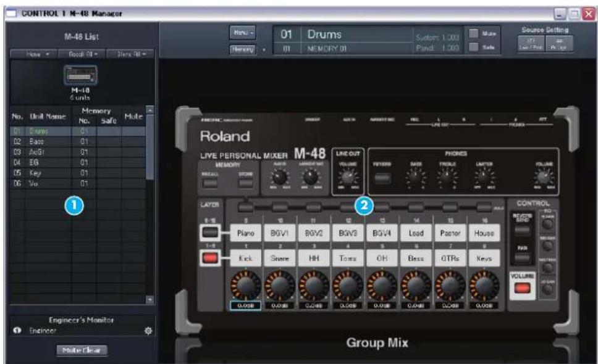The height and width of the screenshot is (364, 598).
Task: Enable the Safe checkbox in the header
Action: [x=473, y=48]
